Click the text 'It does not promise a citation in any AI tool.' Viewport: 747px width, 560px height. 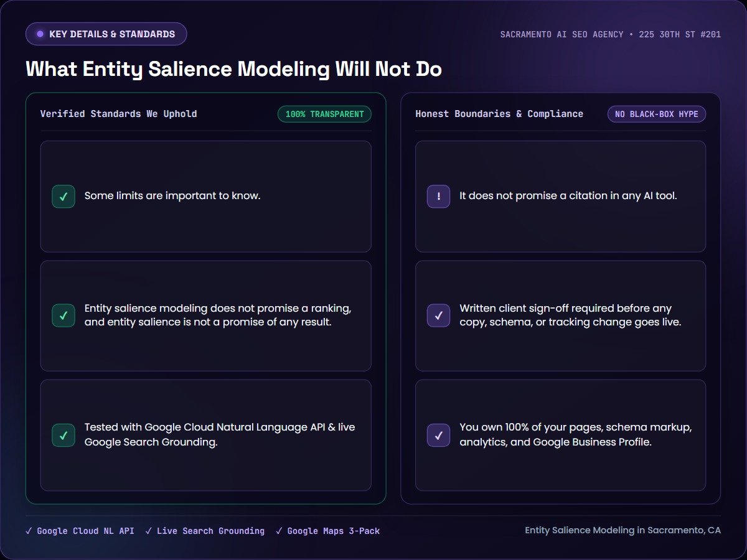click(568, 196)
